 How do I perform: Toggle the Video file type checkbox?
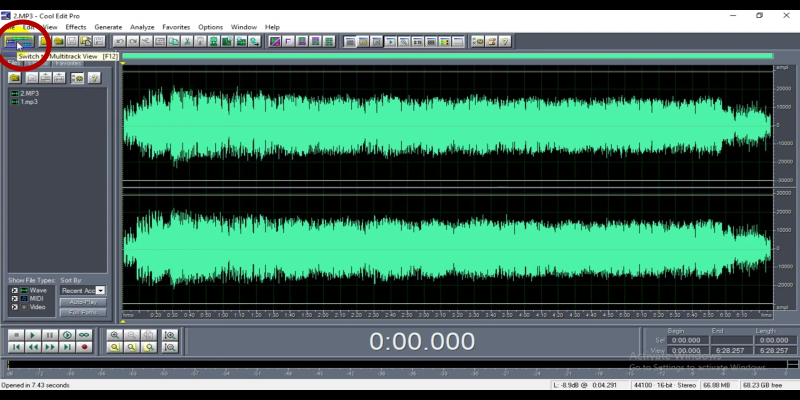(14, 305)
